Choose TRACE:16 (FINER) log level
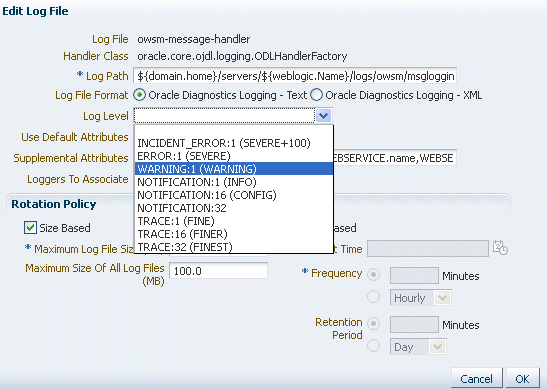The image size is (547, 390). click(234, 234)
